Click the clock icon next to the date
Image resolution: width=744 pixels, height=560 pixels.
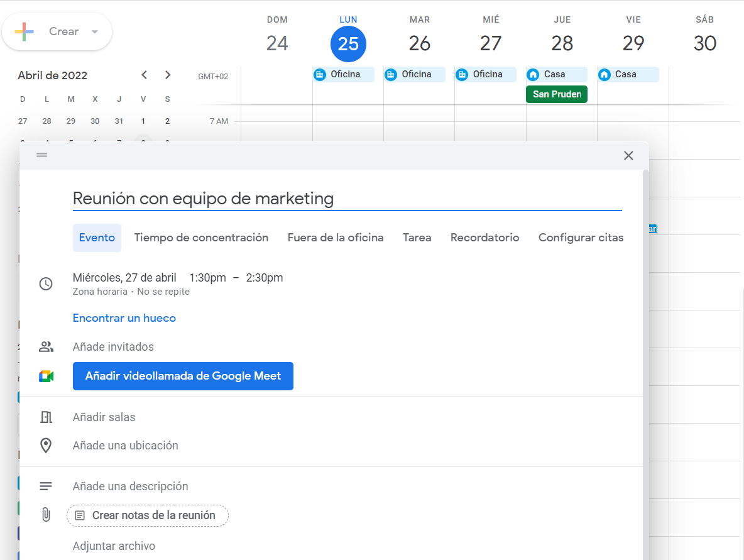click(46, 283)
